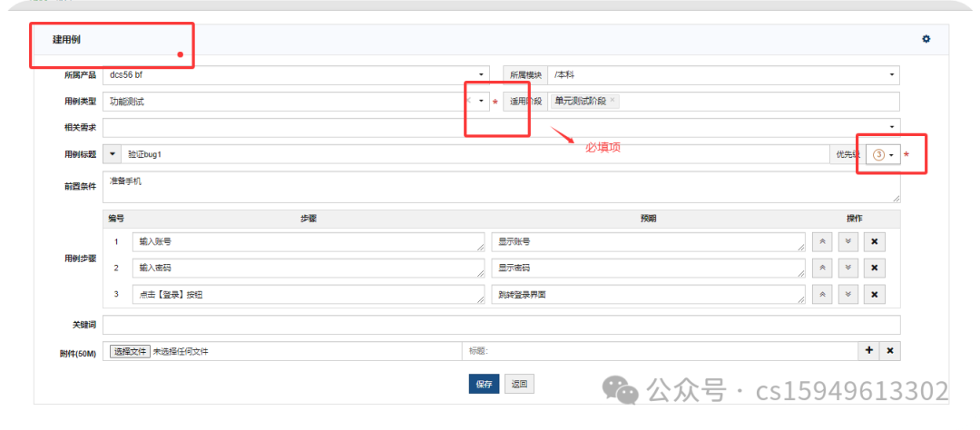Click the step 1 expected field 显示账号
980x430 pixels.
point(648,242)
